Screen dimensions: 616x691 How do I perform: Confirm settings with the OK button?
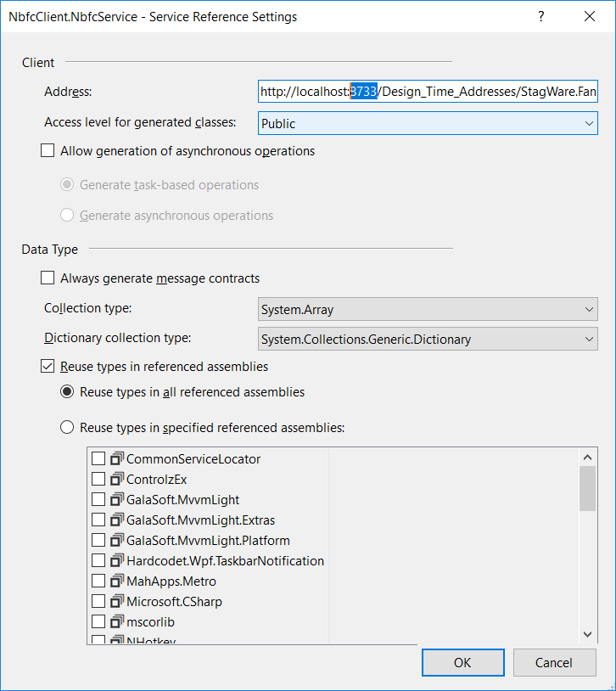point(462,662)
